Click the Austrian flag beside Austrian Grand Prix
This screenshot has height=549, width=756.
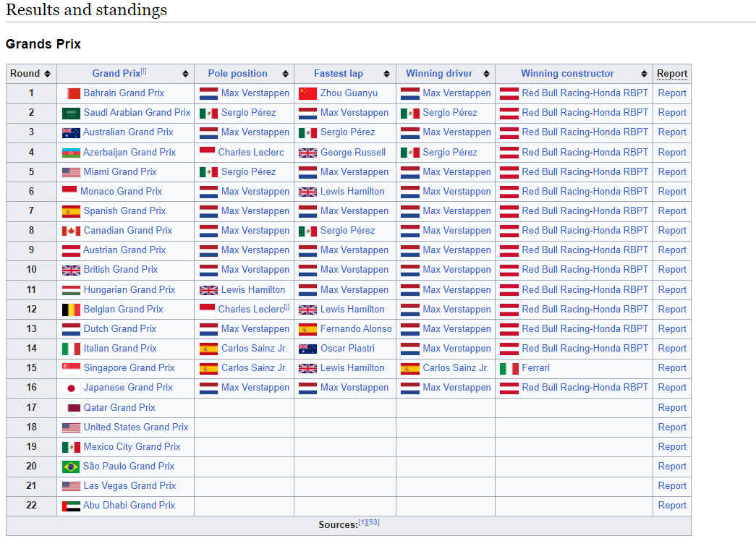(x=71, y=251)
